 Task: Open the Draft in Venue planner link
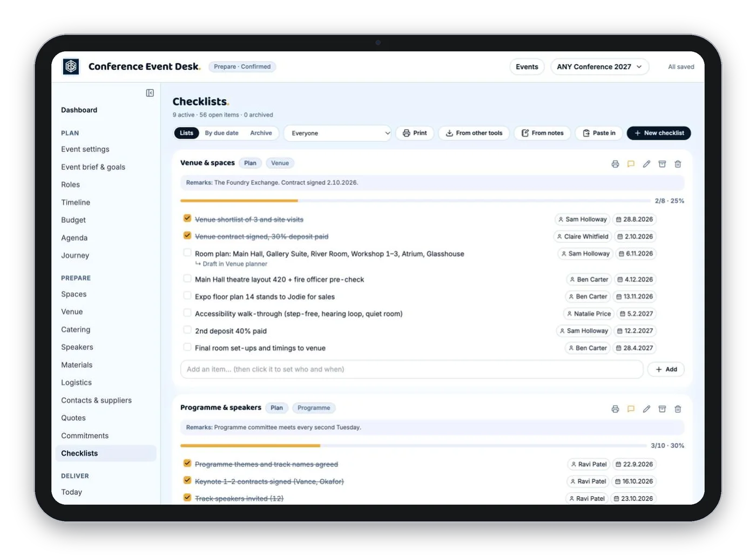tap(231, 264)
